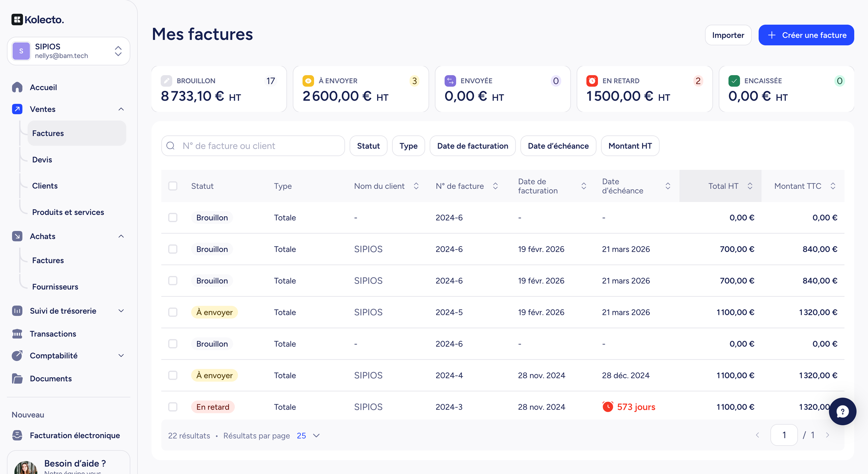Click the Documents folder icon

17,378
